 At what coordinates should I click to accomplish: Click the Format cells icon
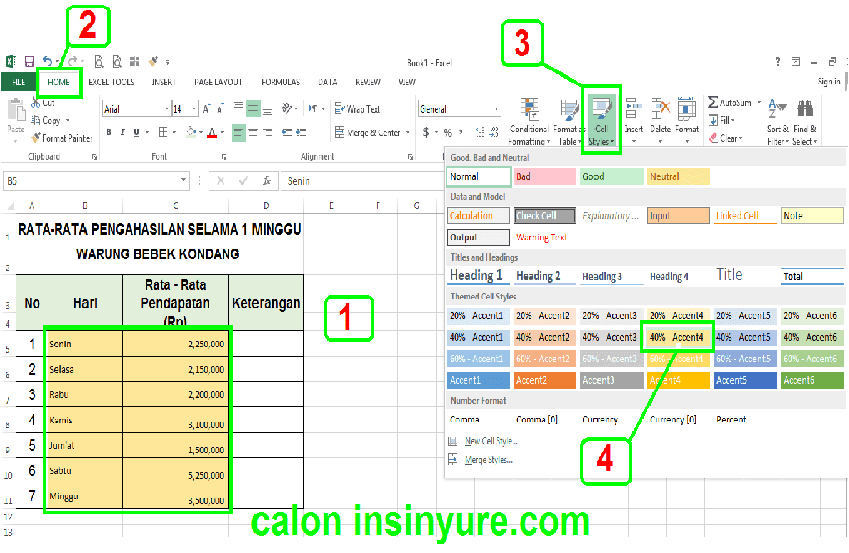coord(687,109)
